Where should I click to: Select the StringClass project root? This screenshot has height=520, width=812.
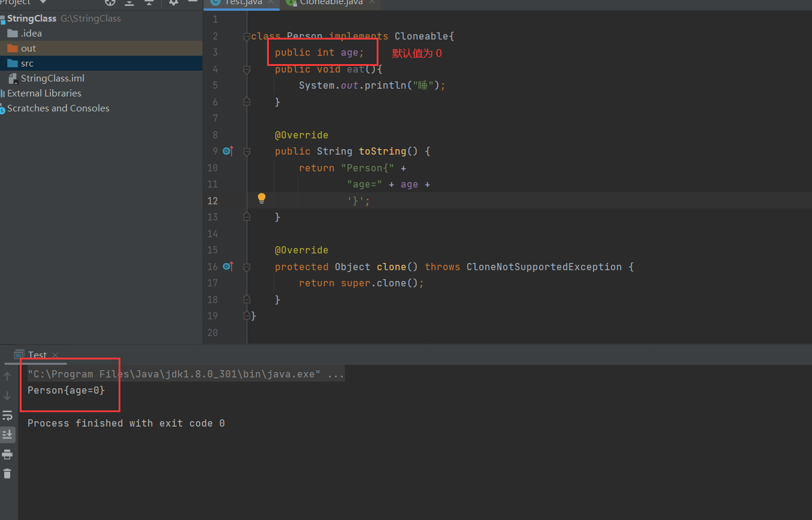tap(32, 19)
